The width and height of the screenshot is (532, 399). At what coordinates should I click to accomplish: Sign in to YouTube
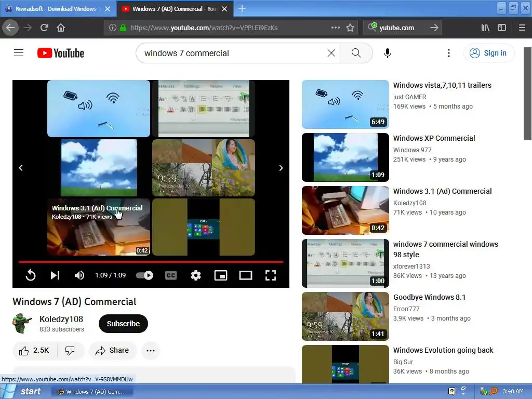pyautogui.click(x=488, y=53)
